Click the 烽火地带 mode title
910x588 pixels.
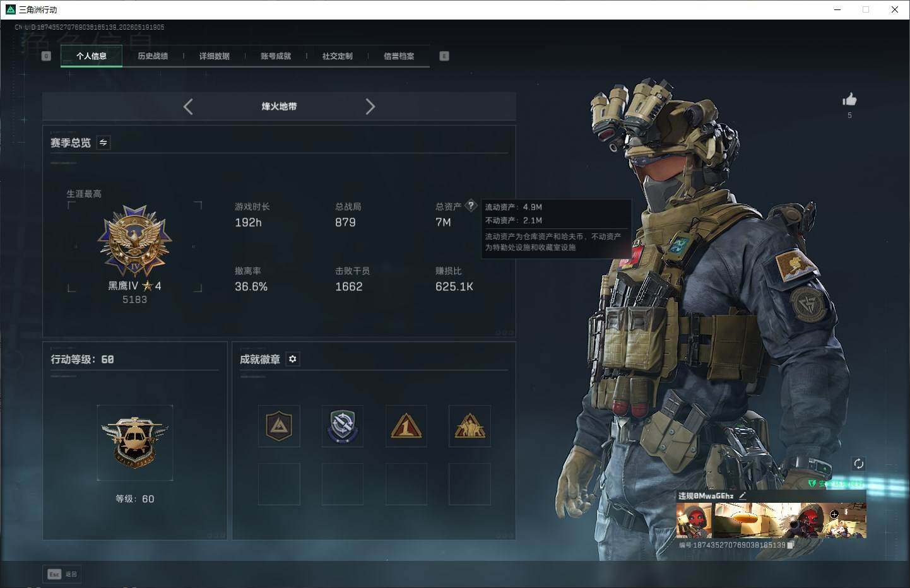pyautogui.click(x=279, y=107)
